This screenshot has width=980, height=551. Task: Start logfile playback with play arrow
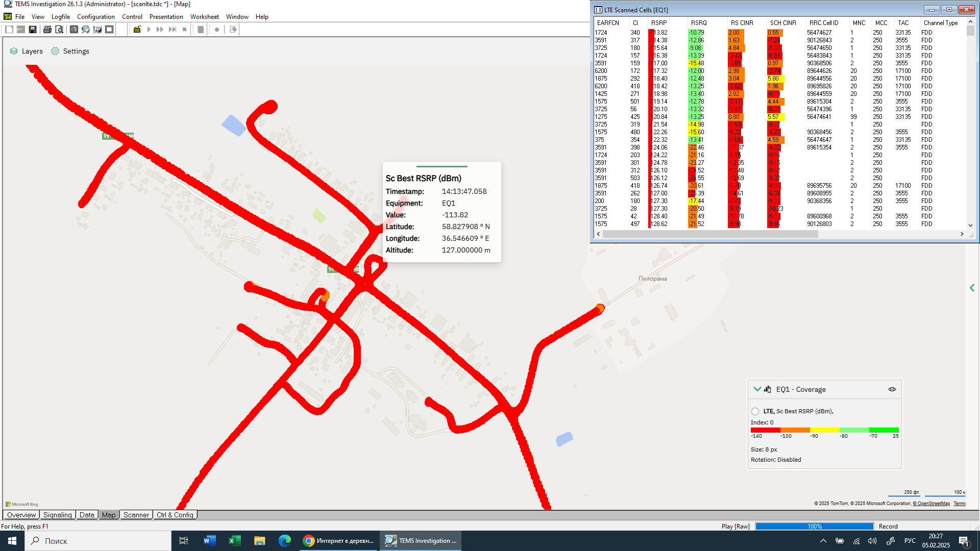pyautogui.click(x=149, y=30)
